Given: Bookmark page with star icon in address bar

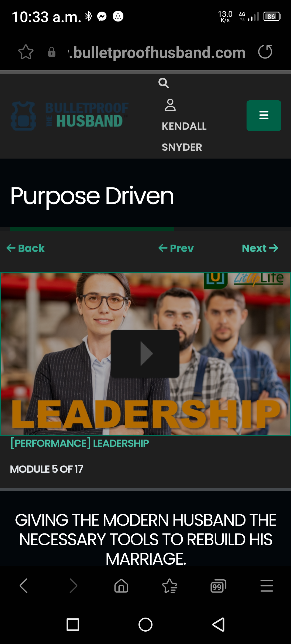Looking at the screenshot, I should point(26,52).
